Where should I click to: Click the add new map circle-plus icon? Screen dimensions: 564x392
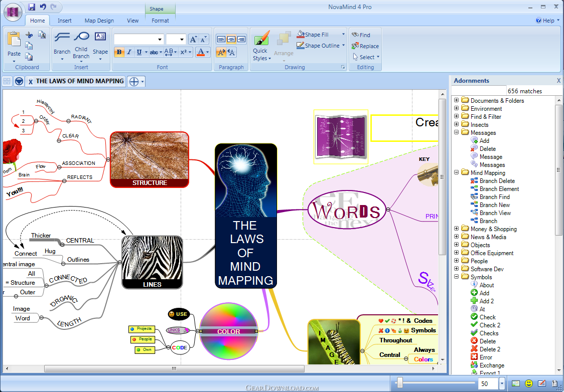[x=134, y=82]
